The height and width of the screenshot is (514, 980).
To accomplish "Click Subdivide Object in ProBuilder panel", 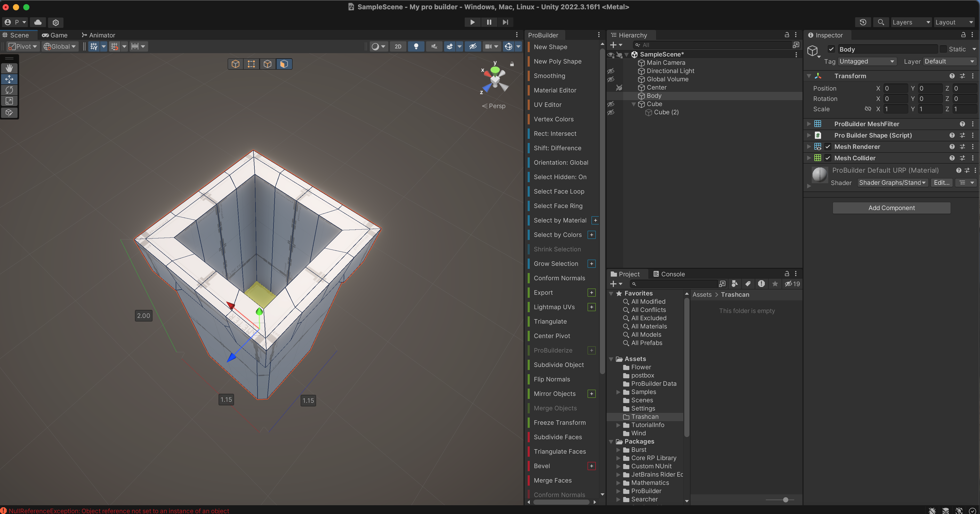I will click(x=558, y=365).
